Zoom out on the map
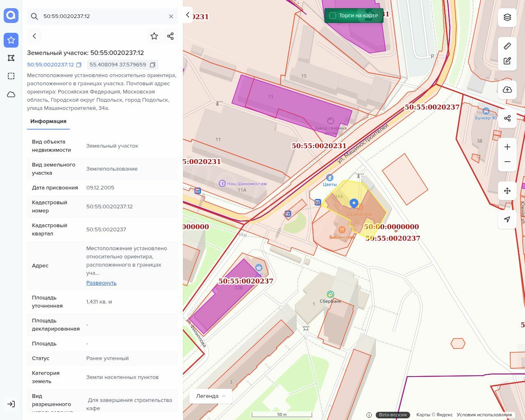The height and width of the screenshot is (420, 525). tap(507, 162)
